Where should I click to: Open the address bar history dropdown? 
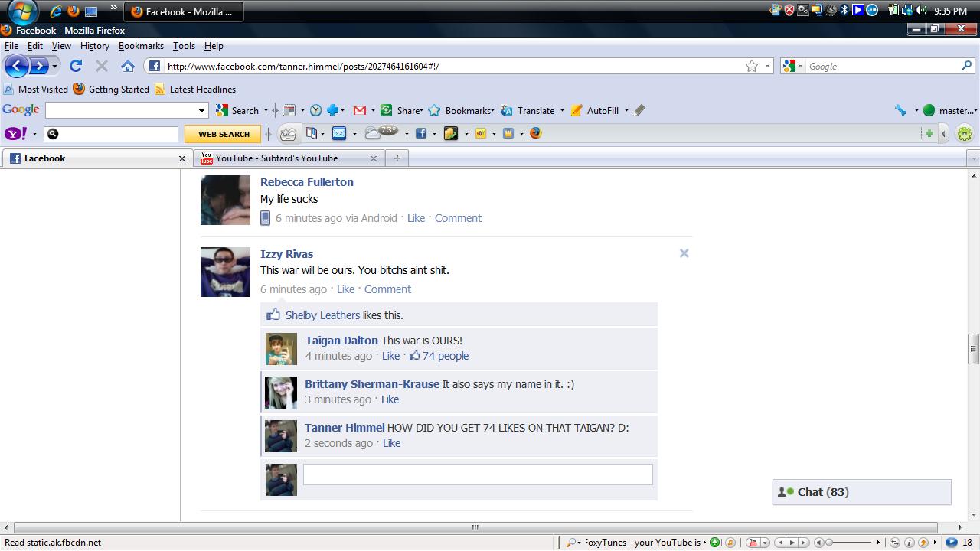tap(768, 66)
